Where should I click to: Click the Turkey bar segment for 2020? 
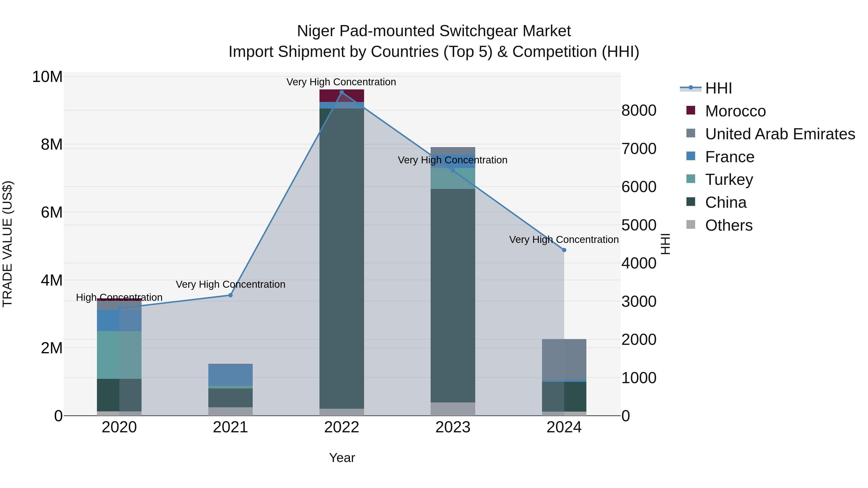[119, 355]
